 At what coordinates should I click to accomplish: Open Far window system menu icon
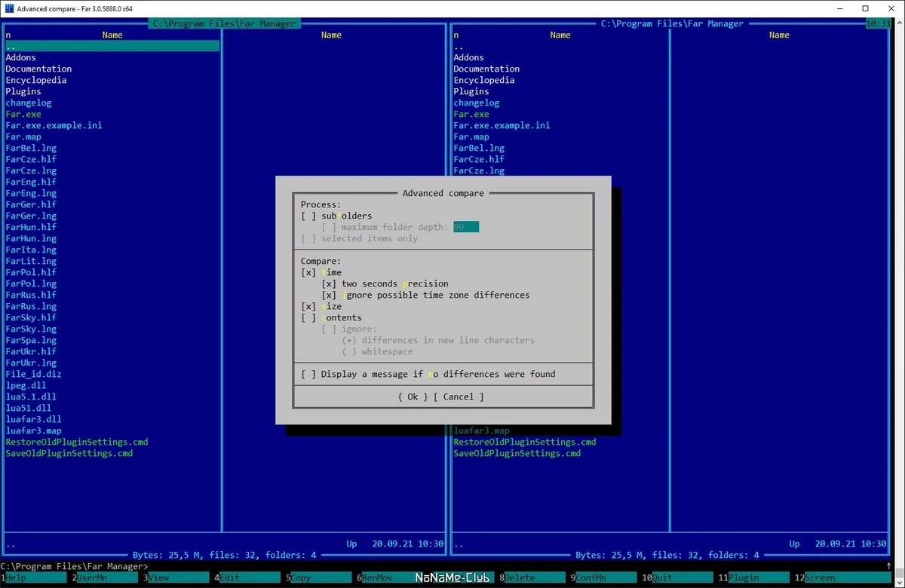tap(9, 8)
